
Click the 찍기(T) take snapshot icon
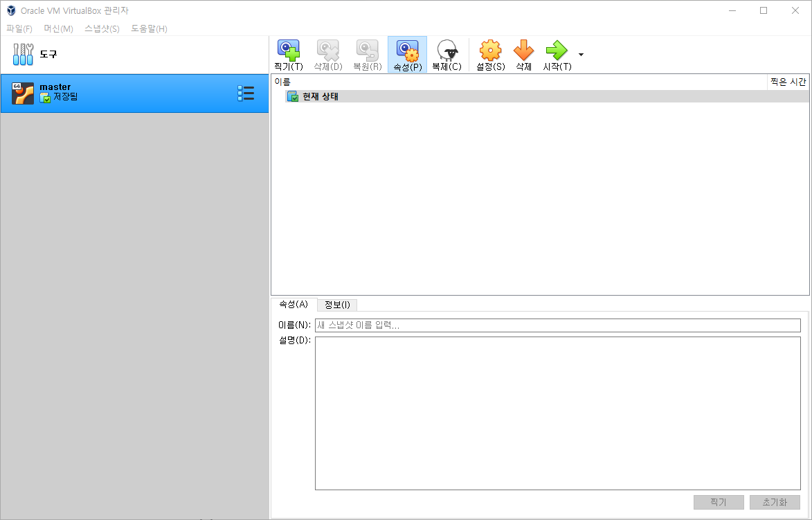pyautogui.click(x=289, y=51)
